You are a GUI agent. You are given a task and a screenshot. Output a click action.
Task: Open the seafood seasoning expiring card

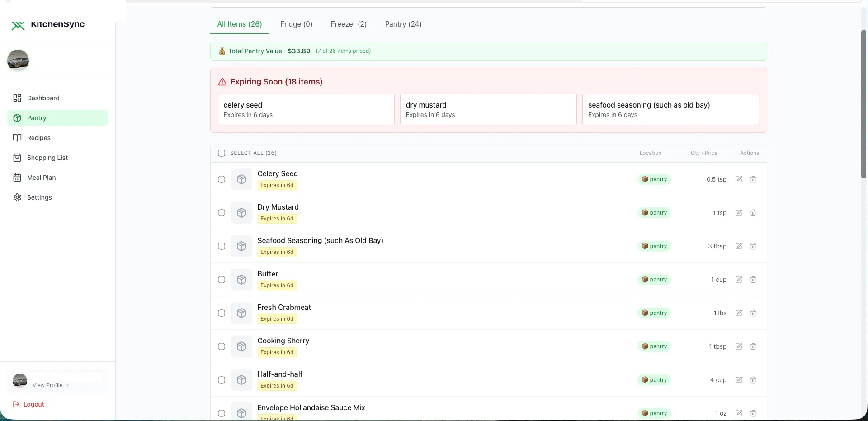[670, 109]
